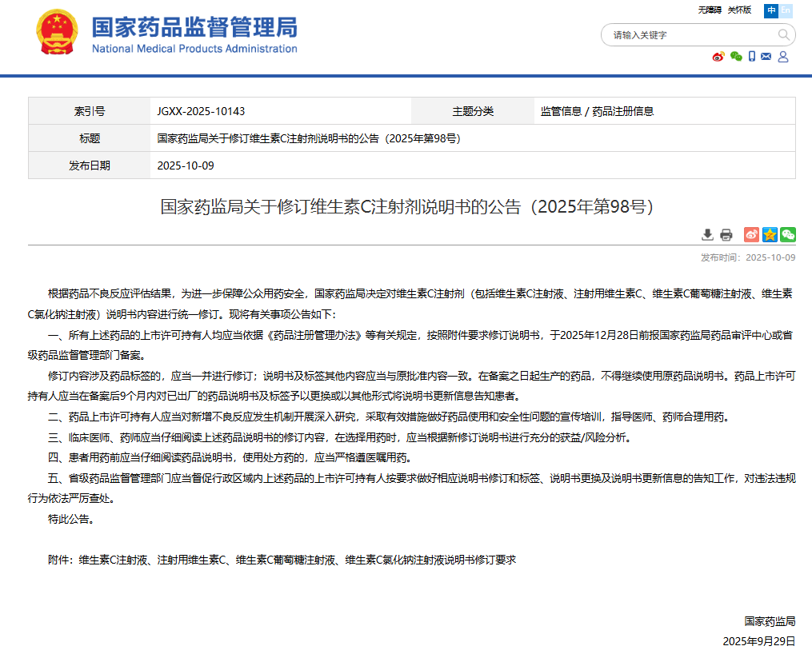Open the 附件 attachment revision requirements link
Viewport: 812px width, 658px height.
(297, 560)
